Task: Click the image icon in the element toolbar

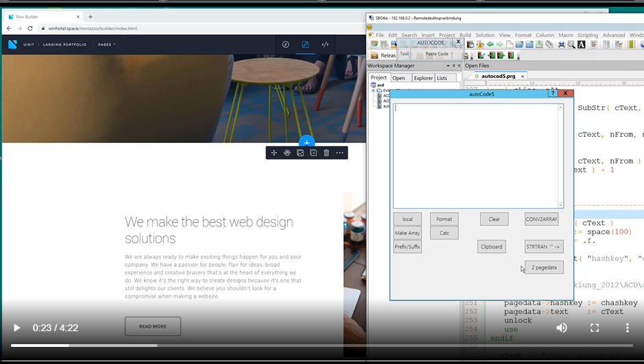Action: [300, 153]
